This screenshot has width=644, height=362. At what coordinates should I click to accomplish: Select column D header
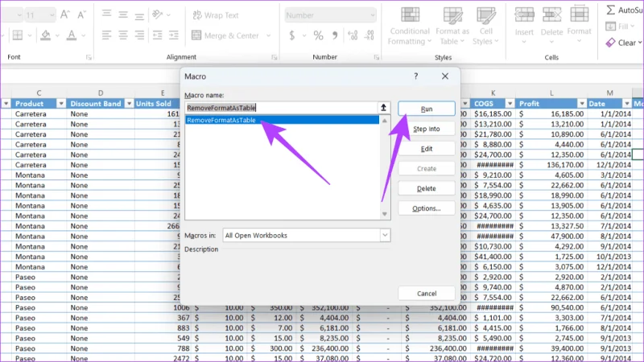point(101,93)
